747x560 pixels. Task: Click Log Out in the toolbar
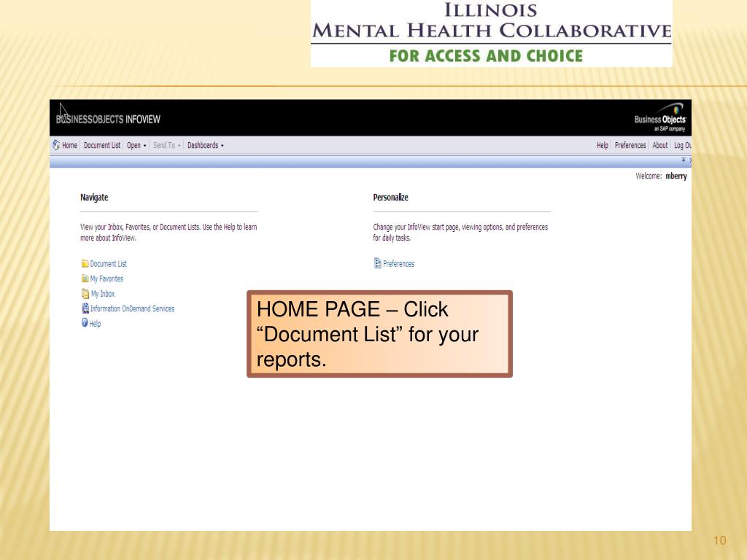pos(682,145)
